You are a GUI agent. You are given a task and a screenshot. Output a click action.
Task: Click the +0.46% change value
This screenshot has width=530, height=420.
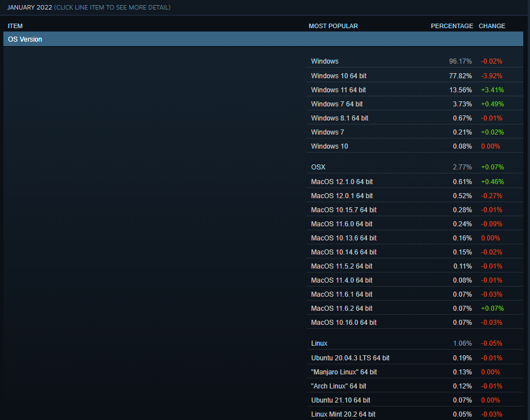[x=492, y=182]
